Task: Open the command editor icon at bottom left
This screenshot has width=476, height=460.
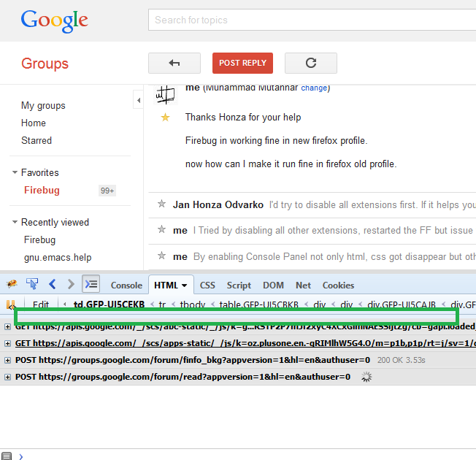Action: coord(7,456)
